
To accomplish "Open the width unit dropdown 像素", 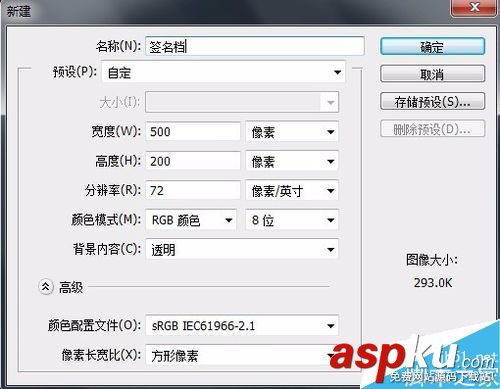I will coord(292,132).
